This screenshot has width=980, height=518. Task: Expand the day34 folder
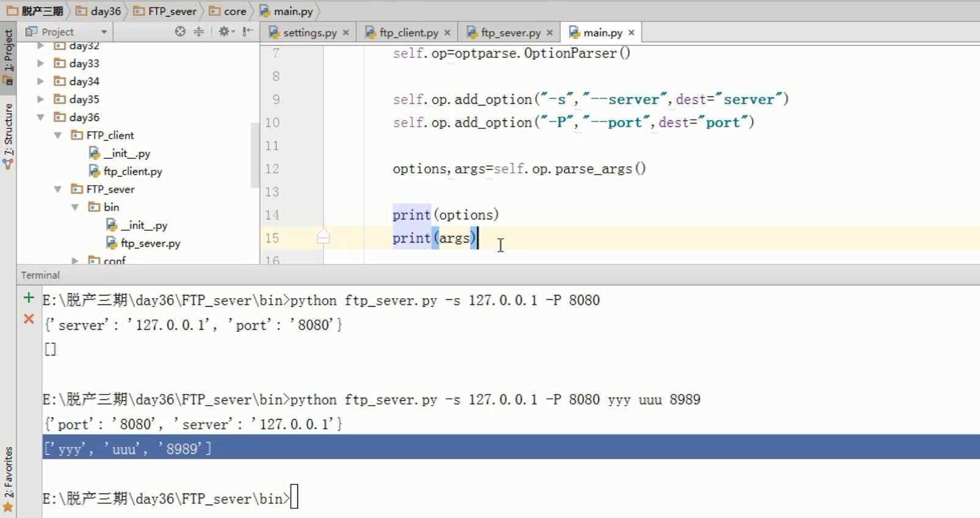coord(40,81)
